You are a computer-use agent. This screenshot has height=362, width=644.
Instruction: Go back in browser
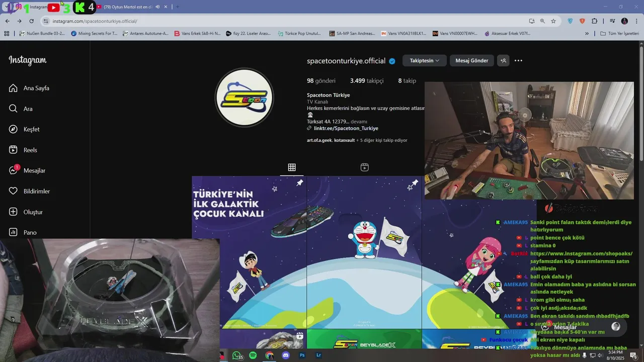7,21
